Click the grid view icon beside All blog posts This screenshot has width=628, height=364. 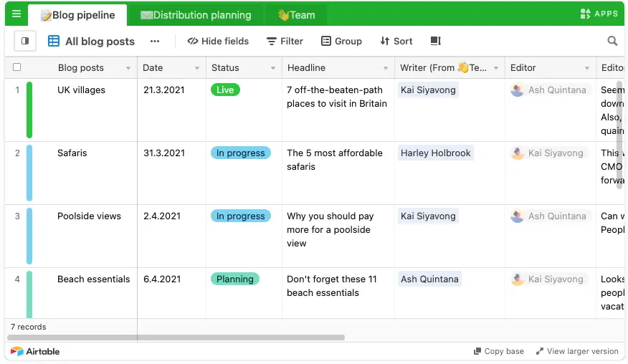pos(54,41)
